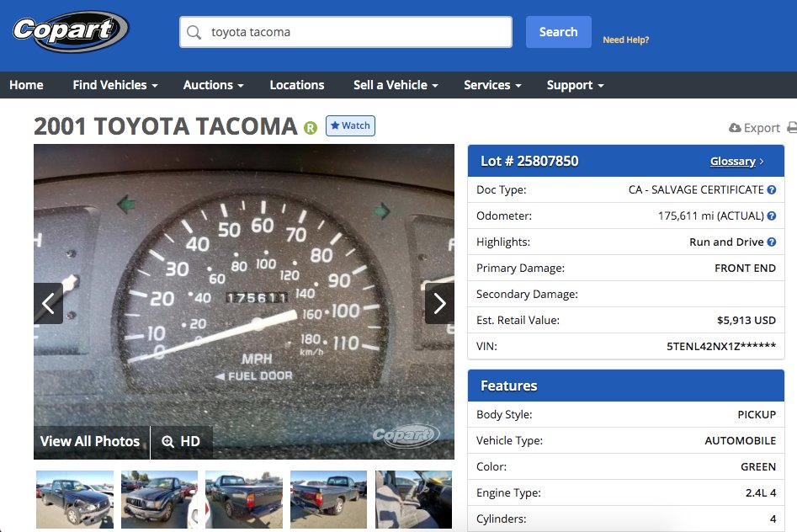Open the Need Help? link
The image size is (797, 532).
(625, 40)
